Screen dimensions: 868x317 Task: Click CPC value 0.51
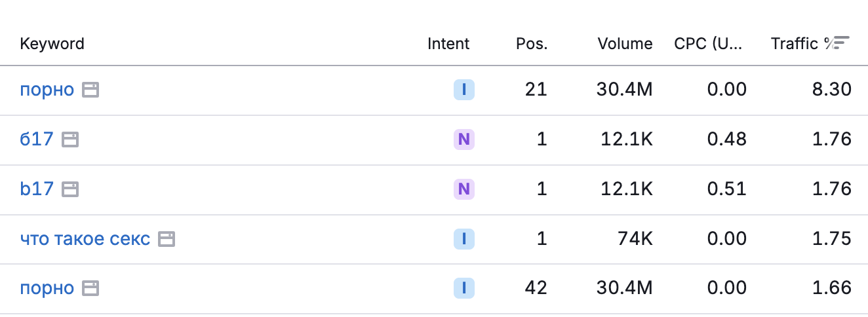(x=727, y=189)
